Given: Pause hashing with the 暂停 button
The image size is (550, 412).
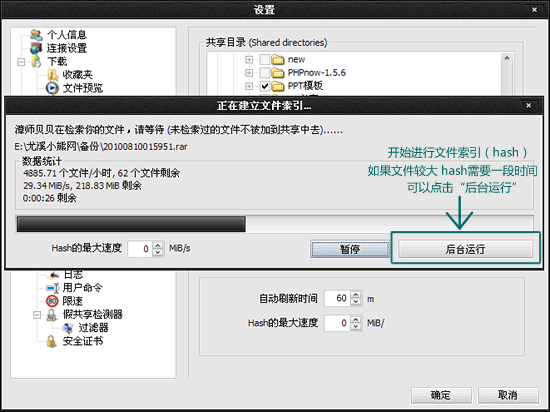Looking at the screenshot, I should (350, 249).
